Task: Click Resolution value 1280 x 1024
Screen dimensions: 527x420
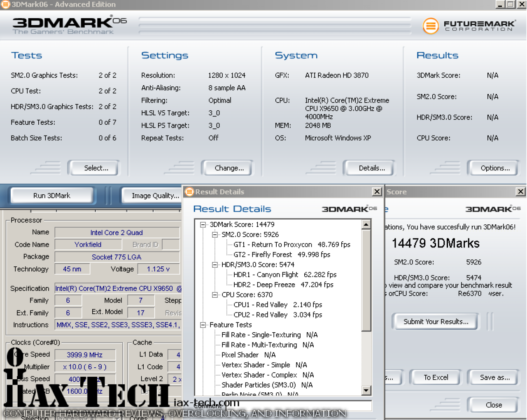Action: coord(226,75)
